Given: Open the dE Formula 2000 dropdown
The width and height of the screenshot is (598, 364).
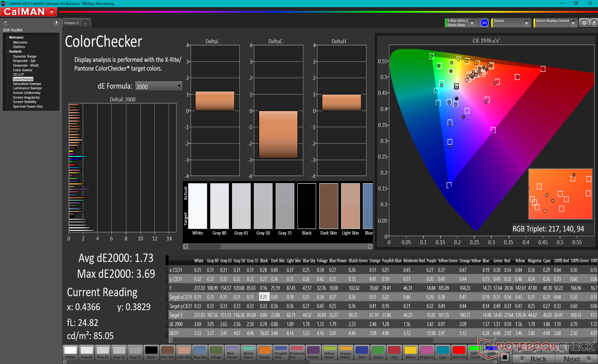Looking at the screenshot, I should 158,86.
